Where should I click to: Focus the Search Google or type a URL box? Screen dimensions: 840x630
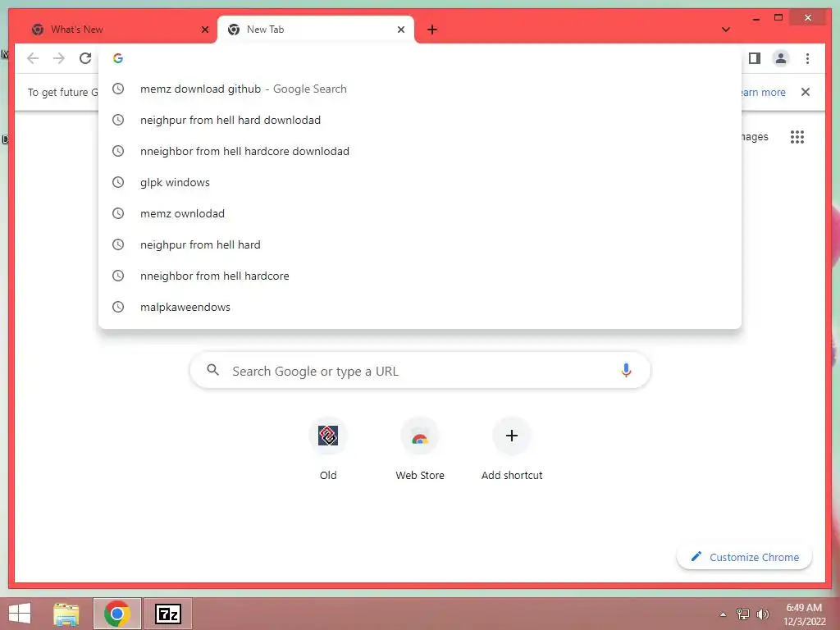coord(420,370)
